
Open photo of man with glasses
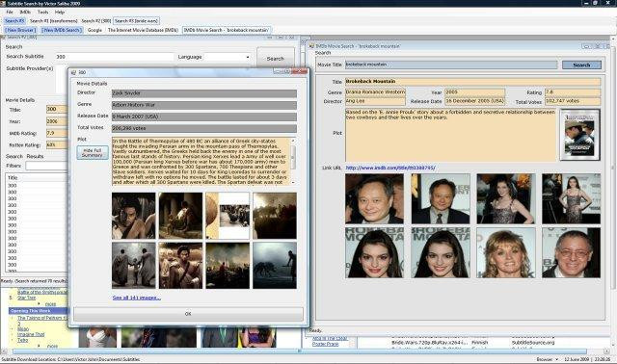click(x=572, y=252)
